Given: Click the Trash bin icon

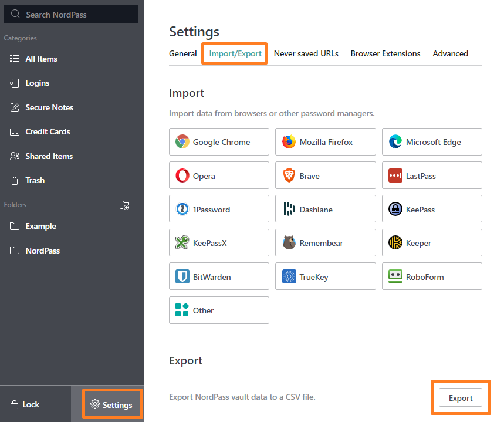Looking at the screenshot, I should coord(15,181).
